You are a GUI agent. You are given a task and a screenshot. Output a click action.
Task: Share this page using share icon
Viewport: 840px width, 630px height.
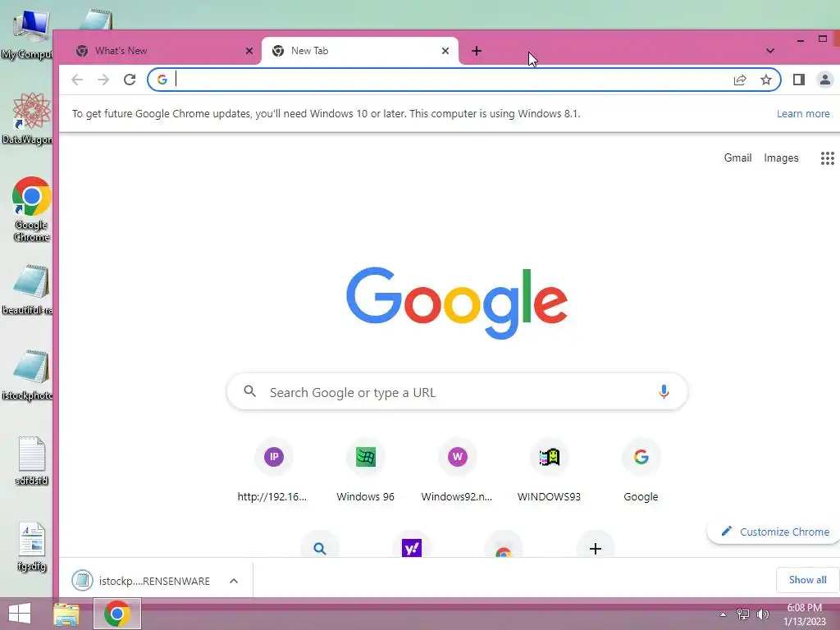click(x=740, y=80)
